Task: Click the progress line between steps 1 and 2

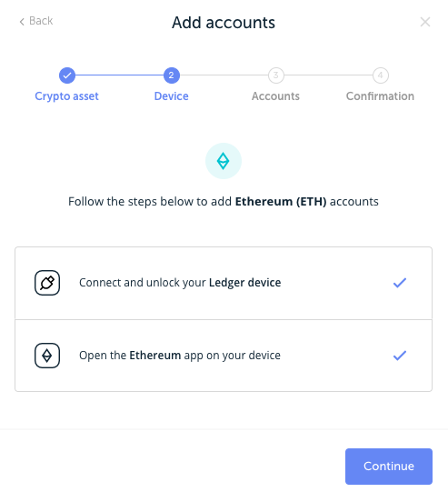Action: pyautogui.click(x=119, y=75)
